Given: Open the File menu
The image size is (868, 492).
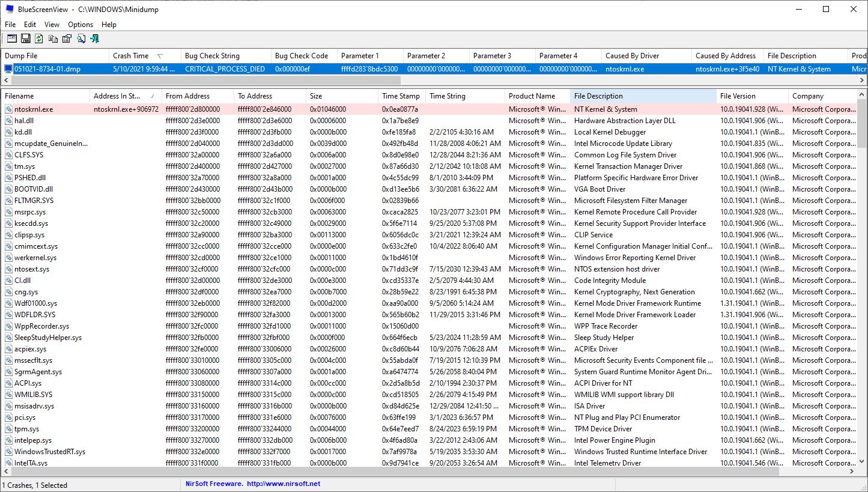Looking at the screenshot, I should click(10, 25).
